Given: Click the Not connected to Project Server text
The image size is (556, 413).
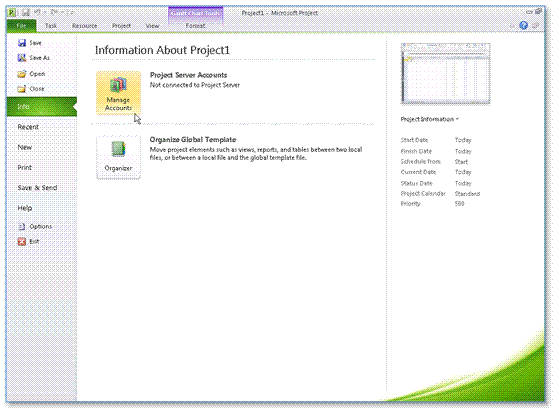Looking at the screenshot, I should [195, 85].
